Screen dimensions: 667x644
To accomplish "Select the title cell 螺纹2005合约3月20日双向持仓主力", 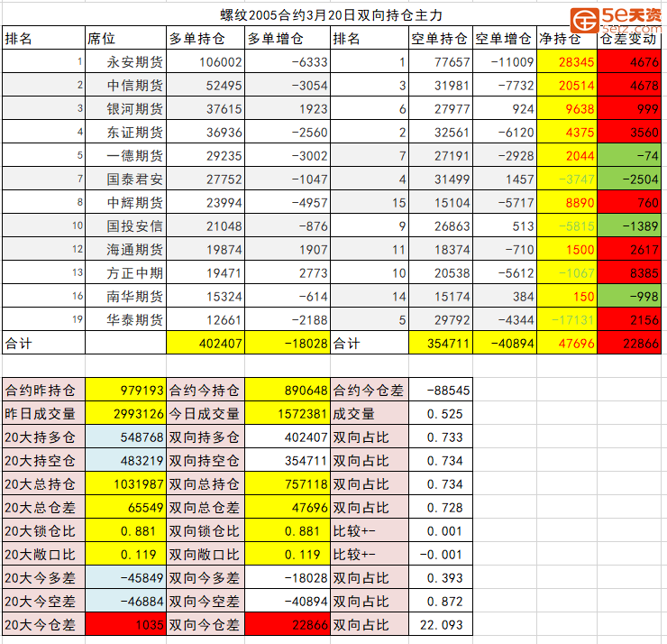I will coord(333,15).
